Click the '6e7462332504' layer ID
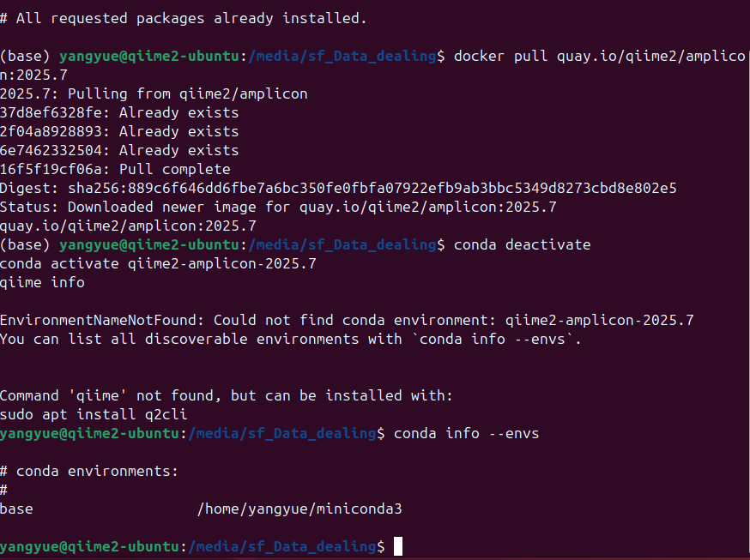 [x=51, y=151]
